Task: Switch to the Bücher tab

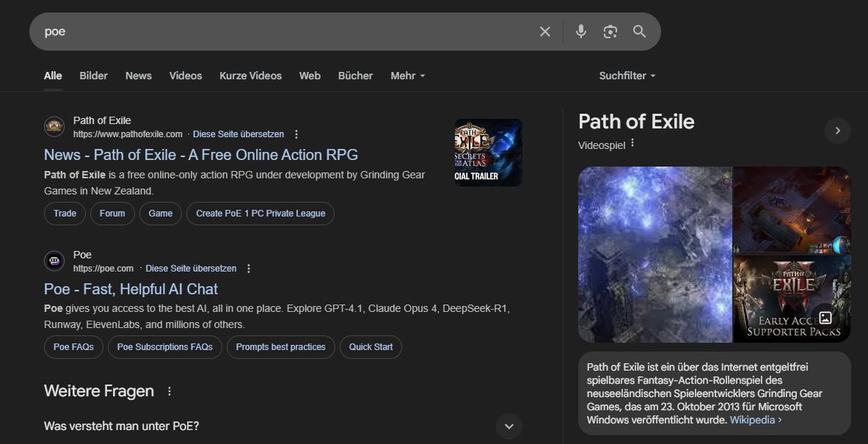Action: pos(355,76)
